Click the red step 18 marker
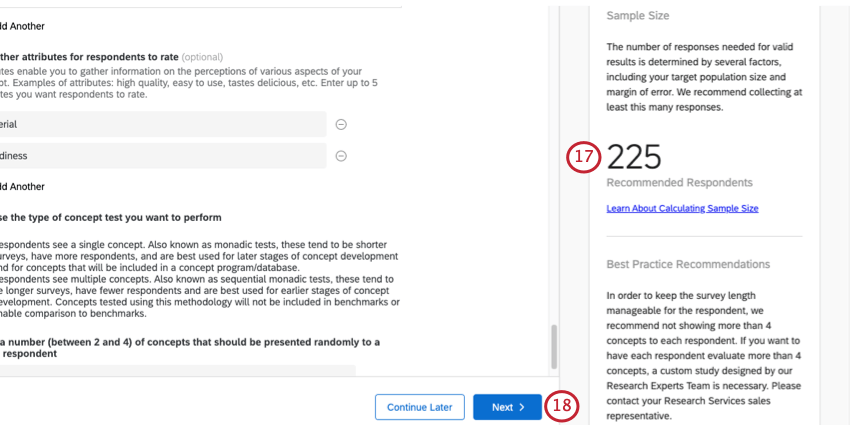The image size is (850, 425). click(564, 406)
